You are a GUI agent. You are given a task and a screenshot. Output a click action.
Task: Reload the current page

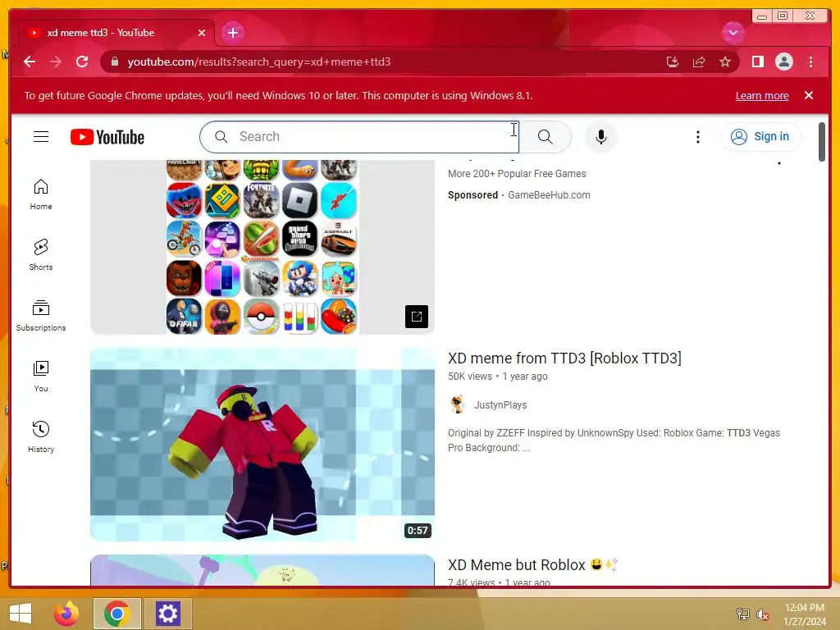(82, 62)
